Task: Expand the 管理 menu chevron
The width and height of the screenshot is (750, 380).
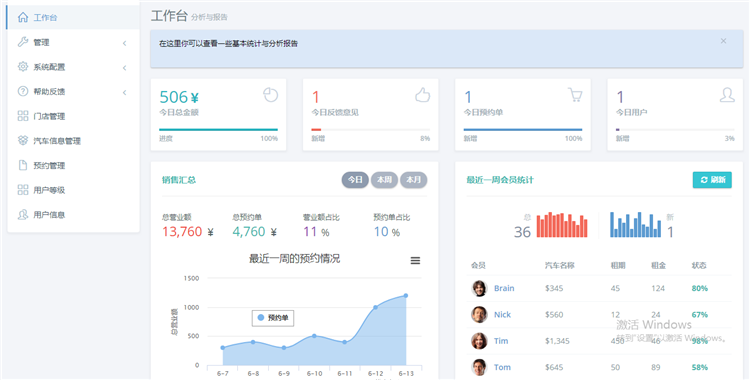Action: (124, 43)
